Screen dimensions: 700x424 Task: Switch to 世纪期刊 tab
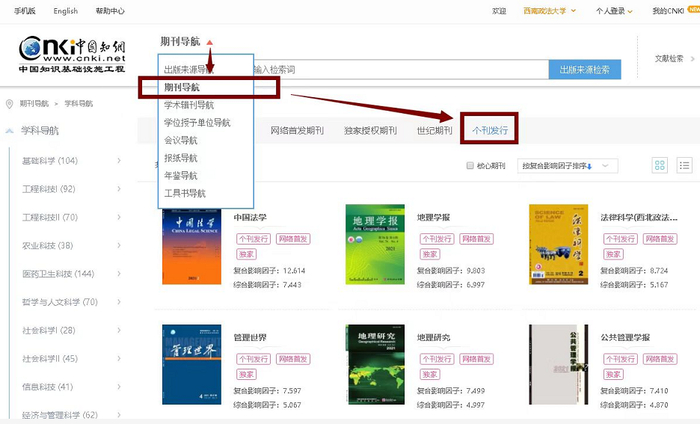(x=434, y=130)
